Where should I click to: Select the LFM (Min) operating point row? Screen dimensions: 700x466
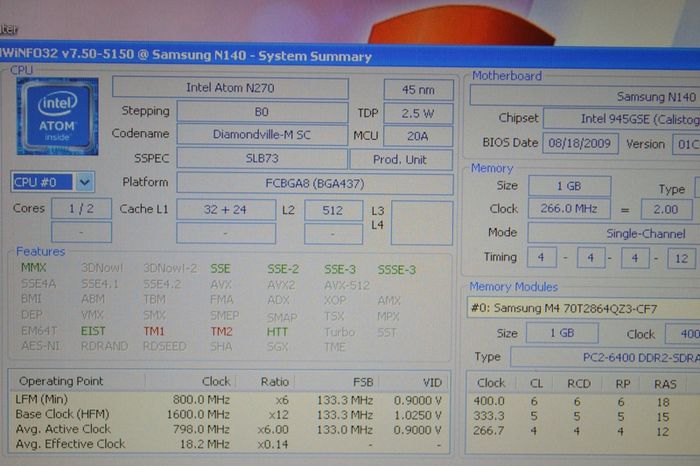[x=229, y=400]
